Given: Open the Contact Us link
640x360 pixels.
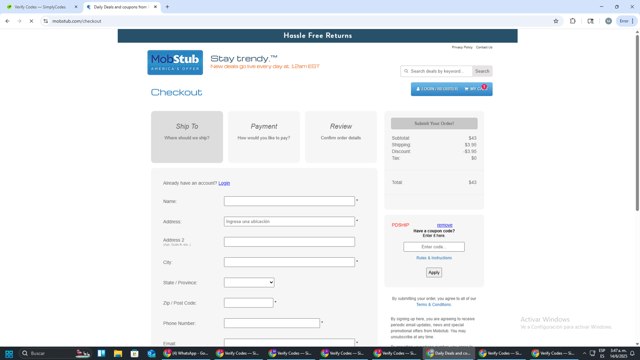Looking at the screenshot, I should [484, 47].
